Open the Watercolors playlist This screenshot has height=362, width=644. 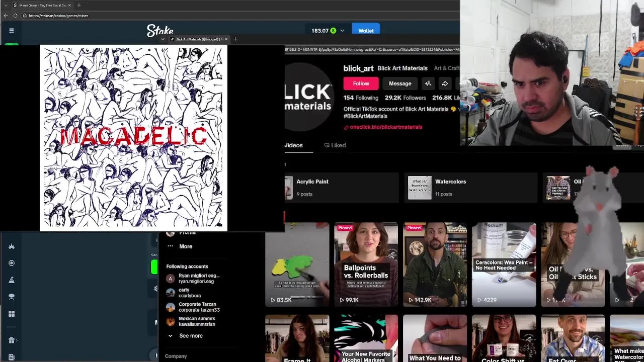(470, 187)
